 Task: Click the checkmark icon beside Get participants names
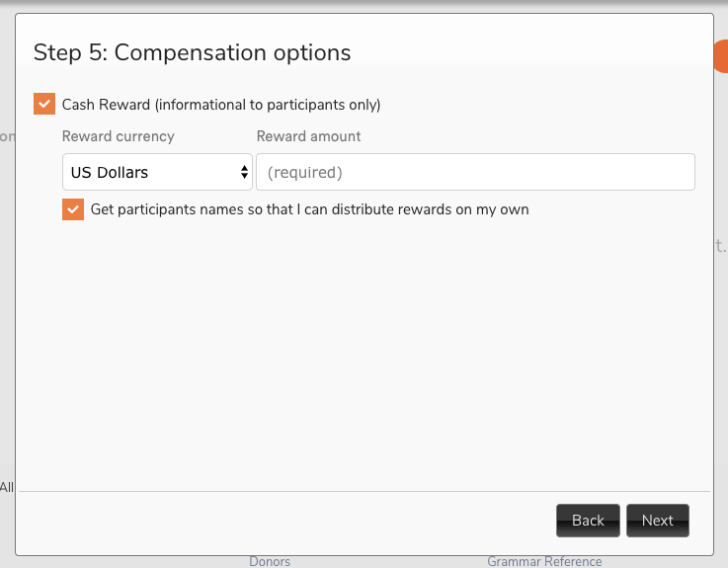click(x=73, y=209)
